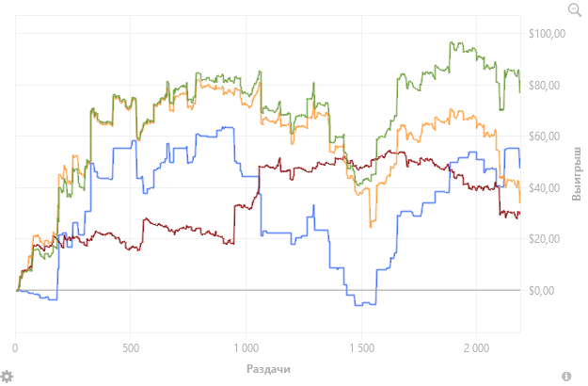
Task: Click the zoom out magnifier icon
Action: [x=574, y=9]
